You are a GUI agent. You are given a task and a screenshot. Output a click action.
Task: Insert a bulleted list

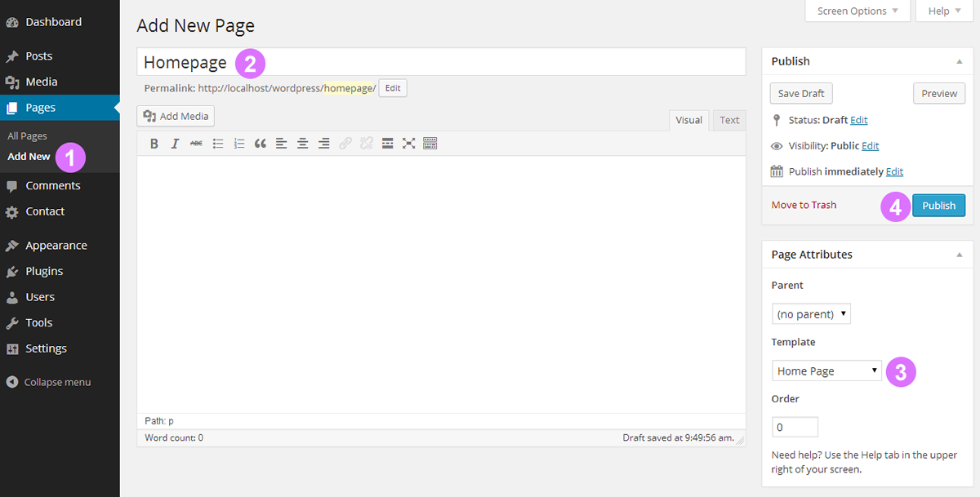(x=218, y=144)
